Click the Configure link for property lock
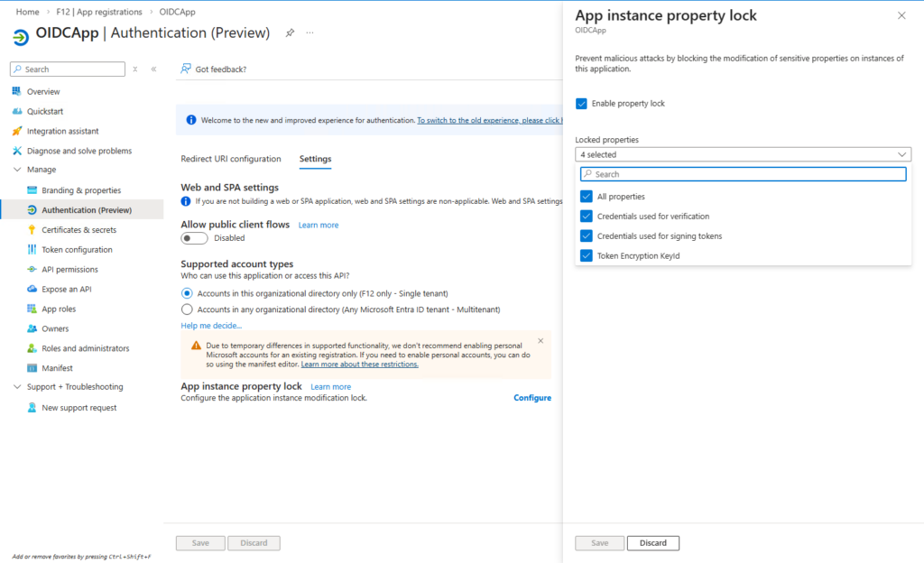 (x=532, y=398)
